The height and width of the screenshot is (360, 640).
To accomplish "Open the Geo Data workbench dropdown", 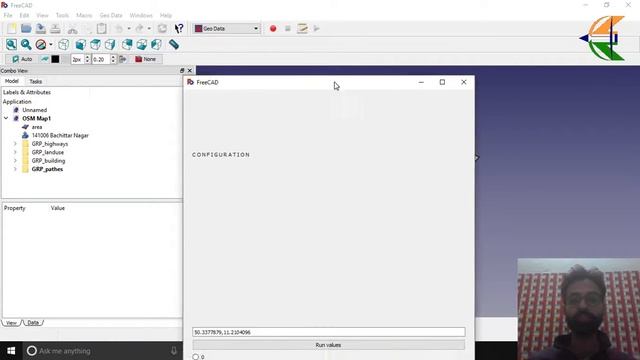I will [x=227, y=29].
